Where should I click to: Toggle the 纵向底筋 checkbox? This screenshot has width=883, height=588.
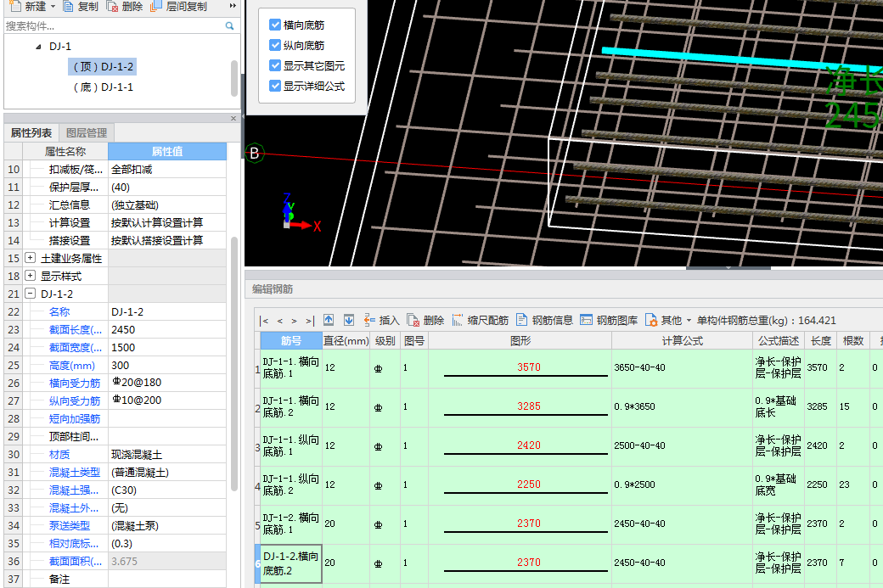[275, 45]
